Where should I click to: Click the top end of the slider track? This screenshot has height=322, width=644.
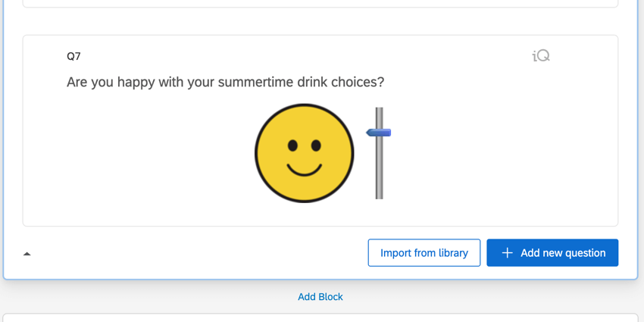[379, 111]
